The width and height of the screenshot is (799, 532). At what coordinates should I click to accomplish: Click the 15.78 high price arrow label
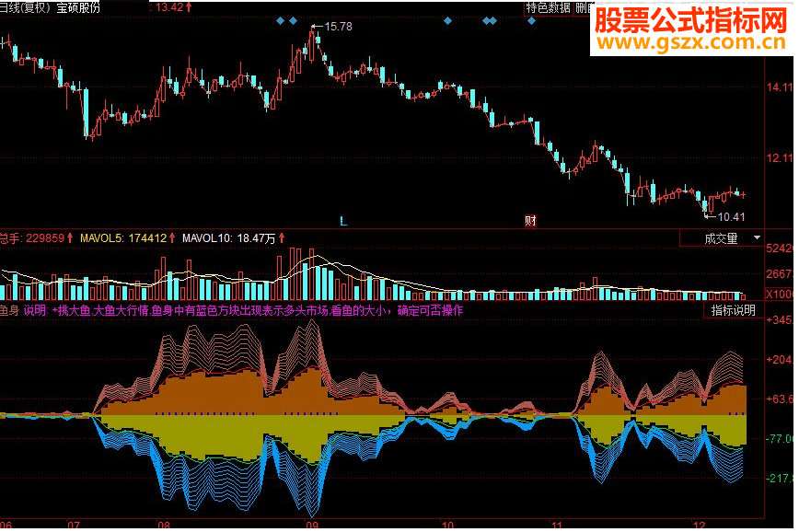331,27
